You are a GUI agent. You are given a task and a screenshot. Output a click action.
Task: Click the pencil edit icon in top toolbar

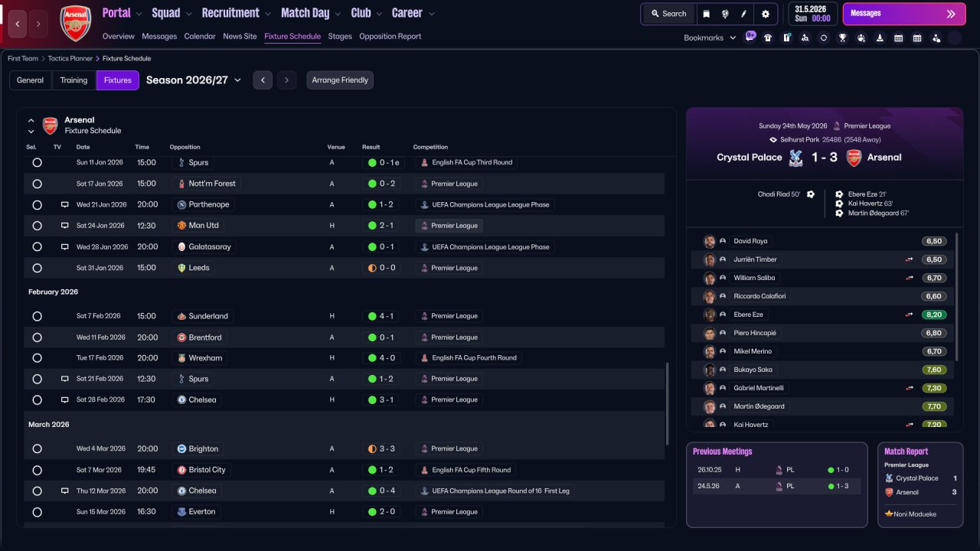click(743, 14)
